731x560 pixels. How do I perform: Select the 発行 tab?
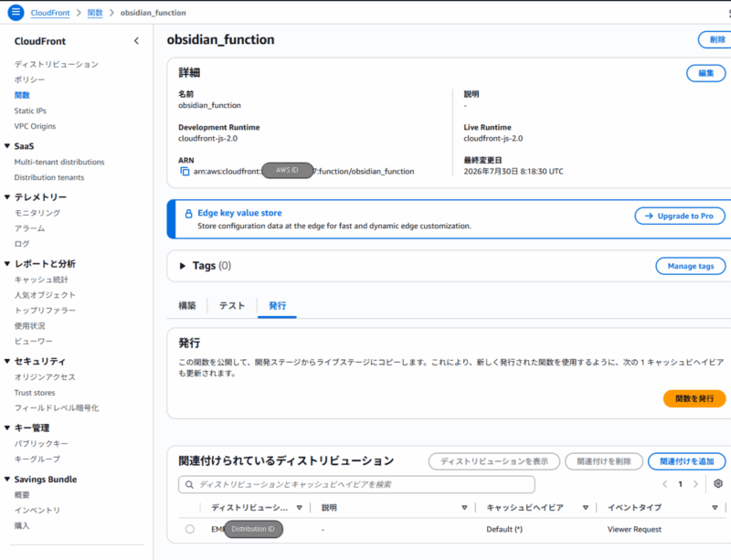pyautogui.click(x=278, y=306)
